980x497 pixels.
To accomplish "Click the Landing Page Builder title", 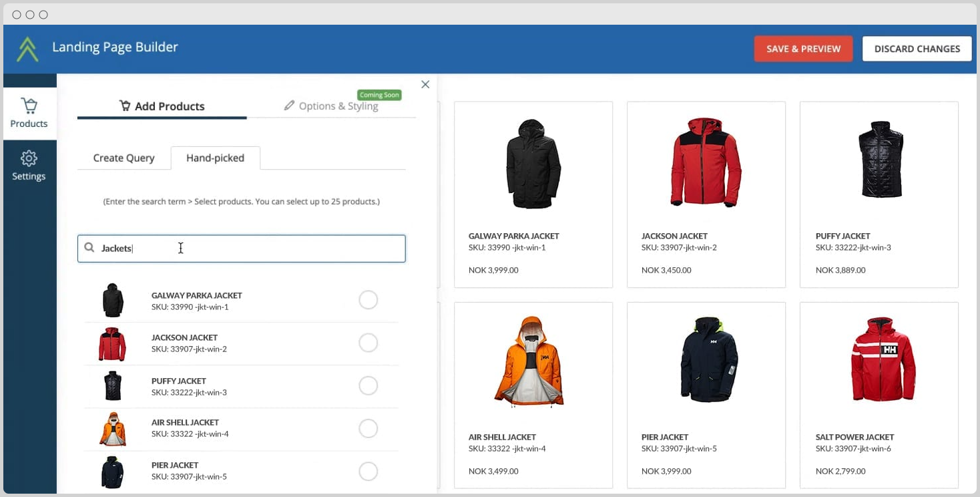I will tap(115, 47).
